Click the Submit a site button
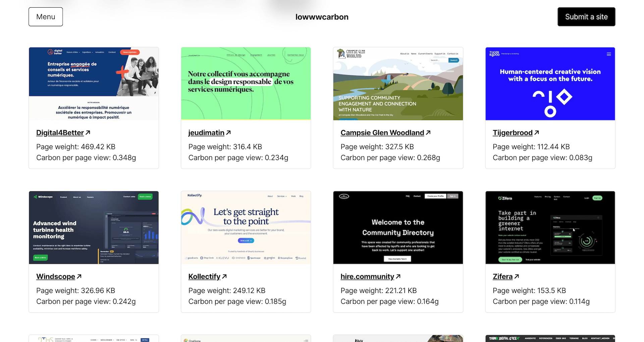Viewport: 644px width, 342px height. click(586, 17)
